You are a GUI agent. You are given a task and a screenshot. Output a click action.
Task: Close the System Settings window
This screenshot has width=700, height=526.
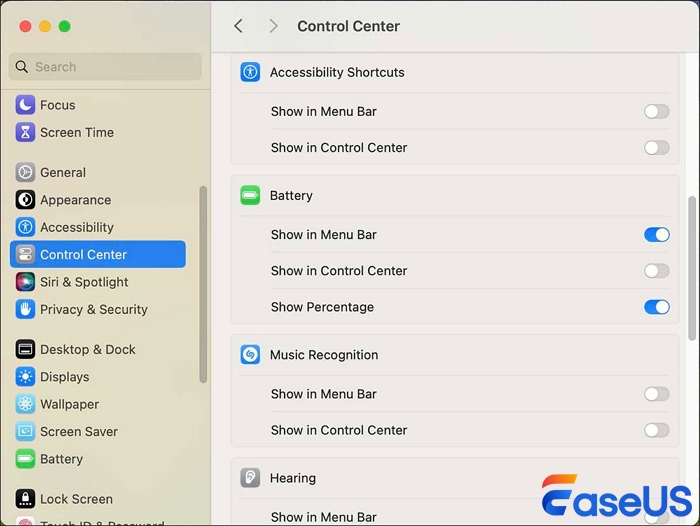pyautogui.click(x=25, y=26)
